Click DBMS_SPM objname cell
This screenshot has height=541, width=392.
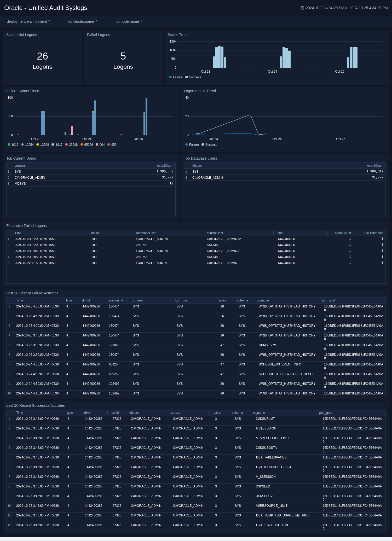267,345
